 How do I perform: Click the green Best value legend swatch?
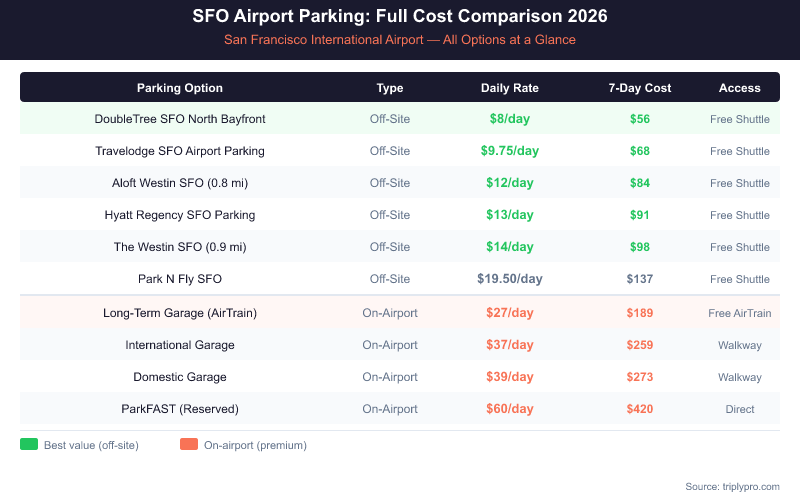(x=28, y=445)
